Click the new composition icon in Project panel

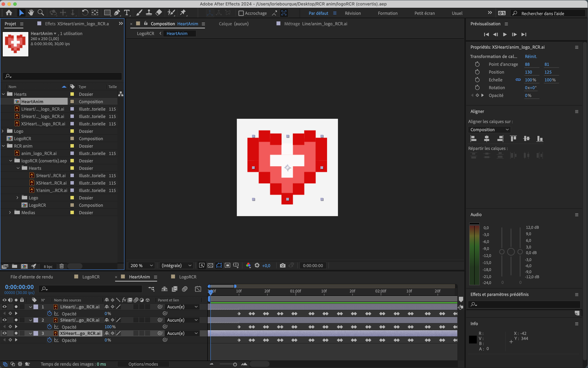(x=24, y=266)
